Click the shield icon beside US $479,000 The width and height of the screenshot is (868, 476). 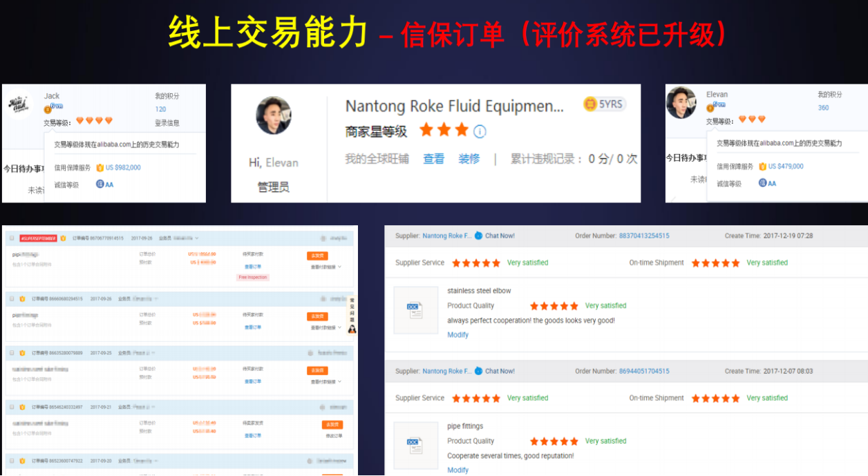tap(762, 166)
